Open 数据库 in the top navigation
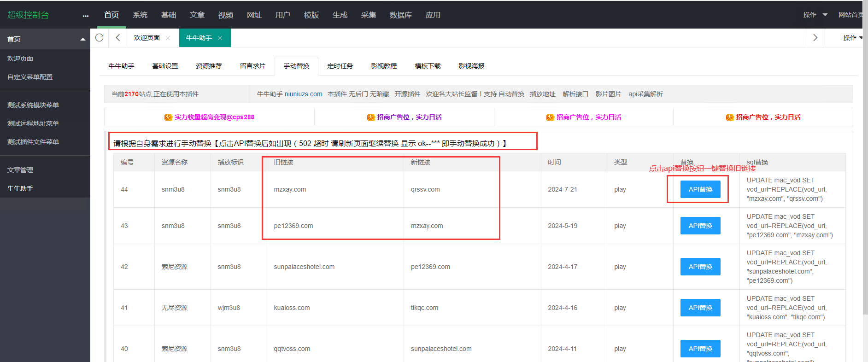The height and width of the screenshot is (362, 868). (401, 15)
